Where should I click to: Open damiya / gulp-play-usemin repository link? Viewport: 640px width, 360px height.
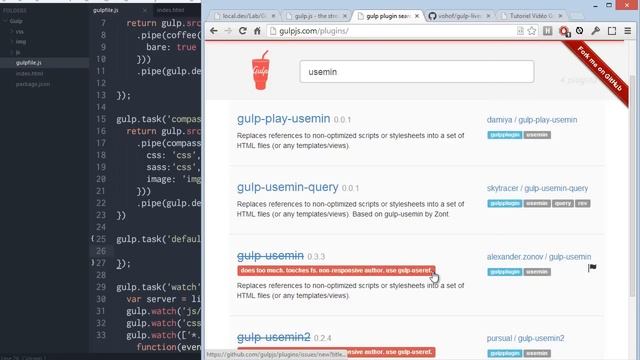pos(532,120)
